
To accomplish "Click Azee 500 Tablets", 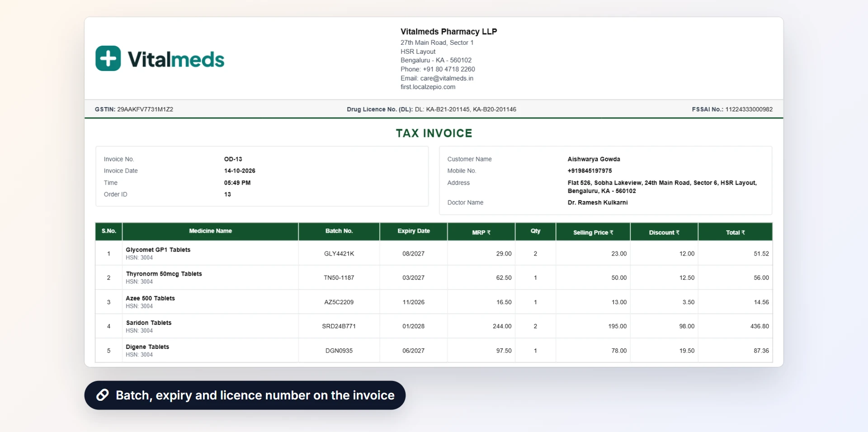I will click(x=151, y=299).
